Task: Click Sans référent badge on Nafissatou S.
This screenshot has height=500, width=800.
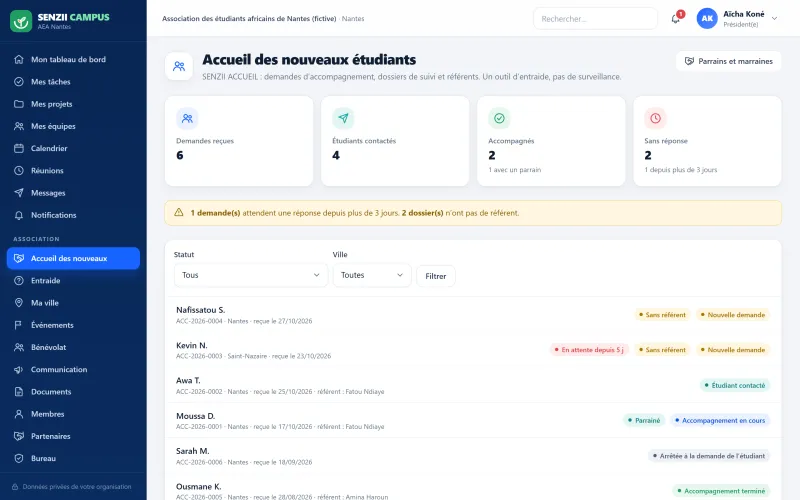Action: 662,315
